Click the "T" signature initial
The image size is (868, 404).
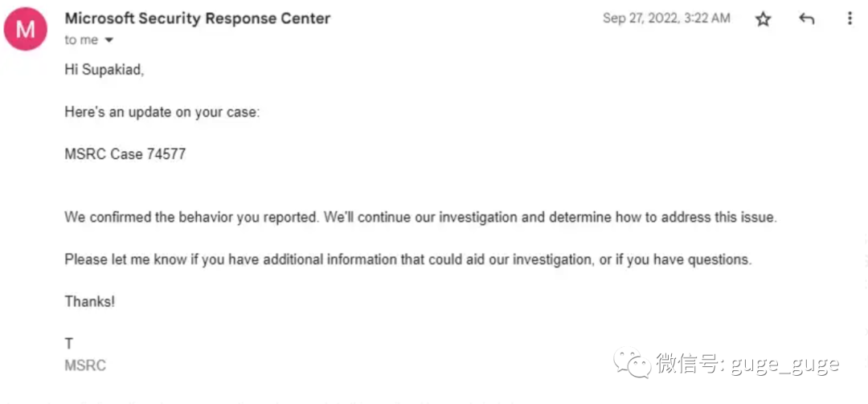[69, 345]
